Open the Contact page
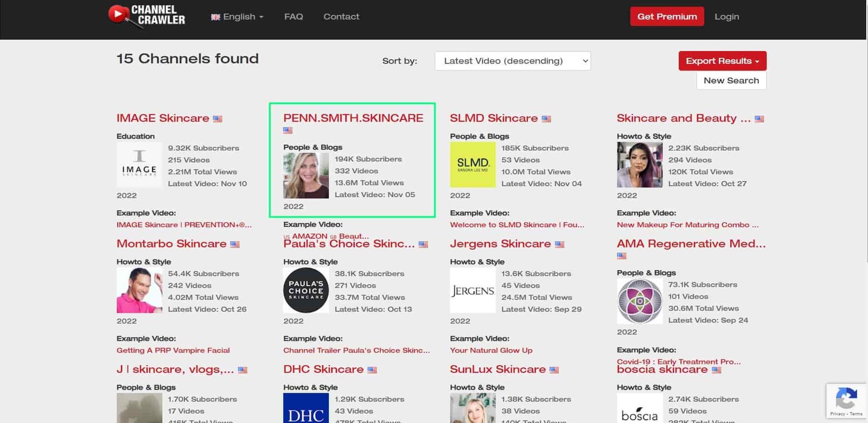Viewport: 868px width, 423px height. tap(341, 17)
